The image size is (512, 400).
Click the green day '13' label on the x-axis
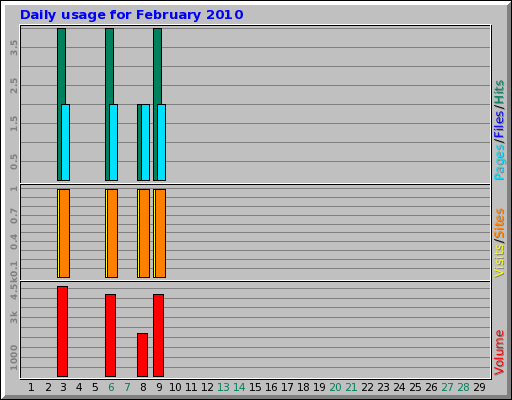pos(223,387)
